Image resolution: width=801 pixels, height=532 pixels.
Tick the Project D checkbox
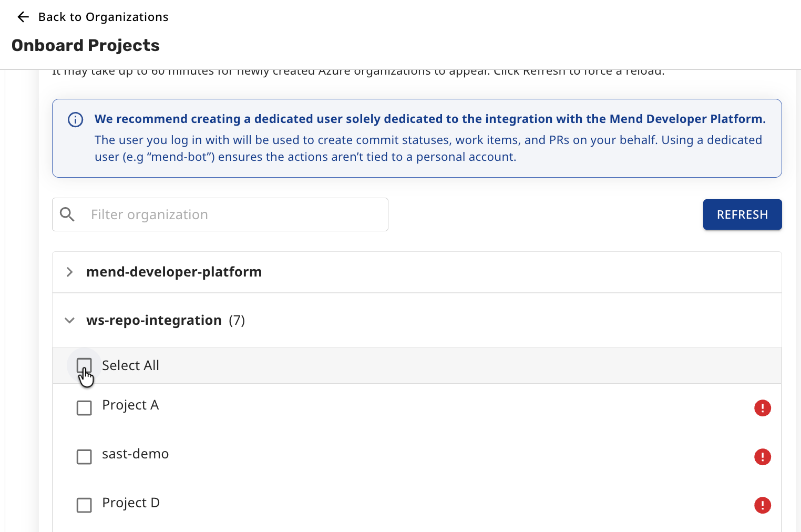[x=84, y=505]
